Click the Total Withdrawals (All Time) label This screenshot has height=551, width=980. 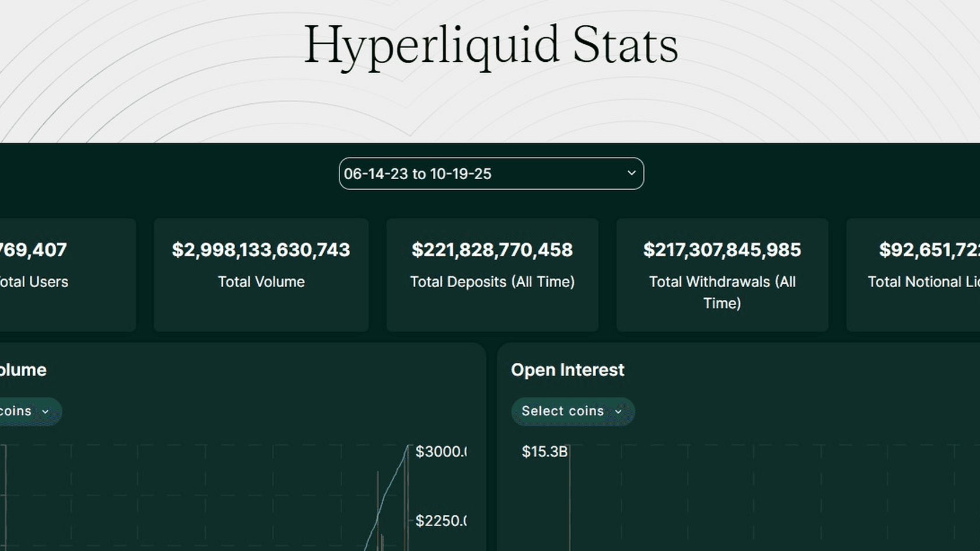(722, 292)
